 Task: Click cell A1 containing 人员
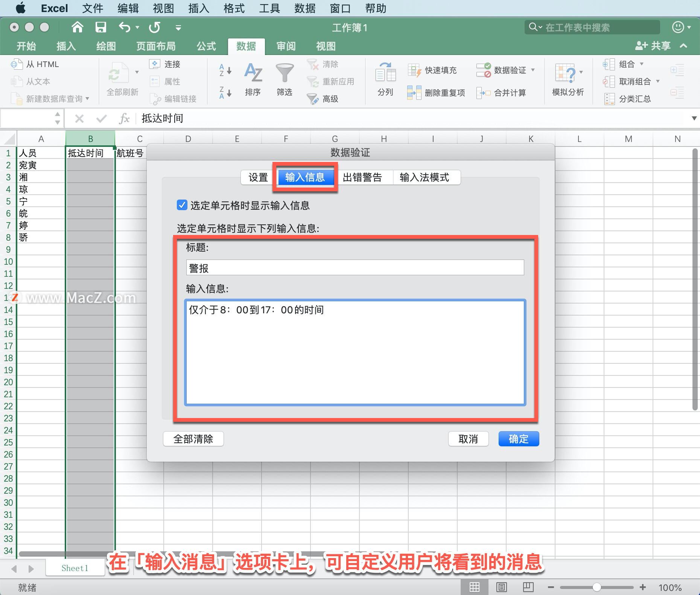click(x=41, y=153)
